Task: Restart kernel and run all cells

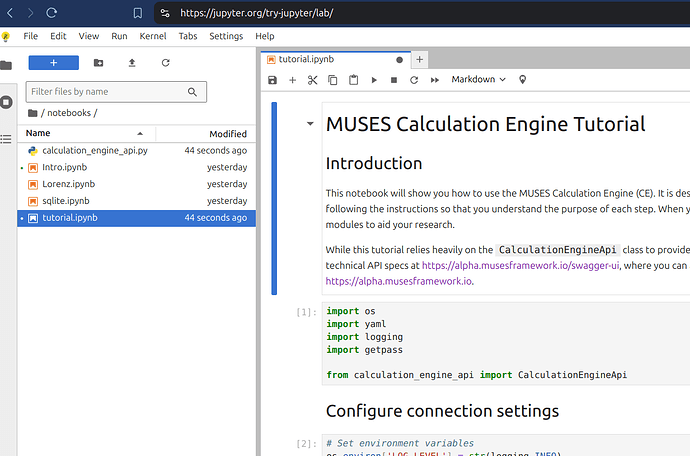Action: (435, 80)
